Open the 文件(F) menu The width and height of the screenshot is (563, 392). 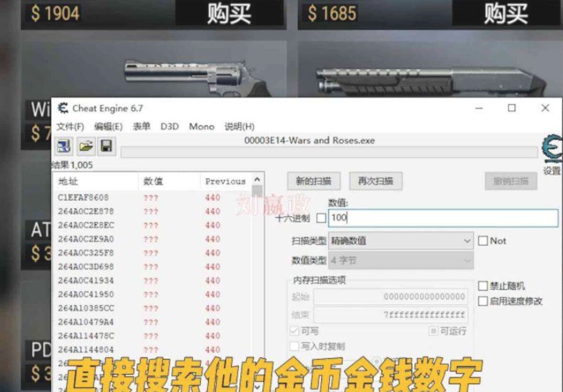coord(70,127)
